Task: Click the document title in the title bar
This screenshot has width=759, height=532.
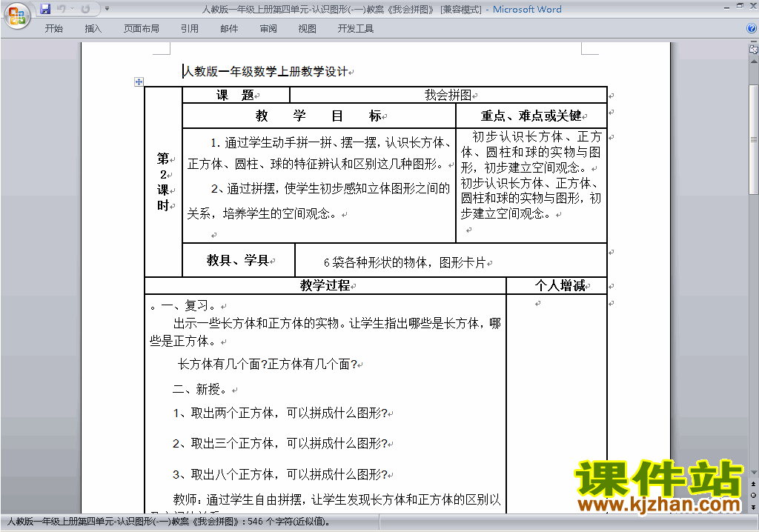Action: [382, 9]
